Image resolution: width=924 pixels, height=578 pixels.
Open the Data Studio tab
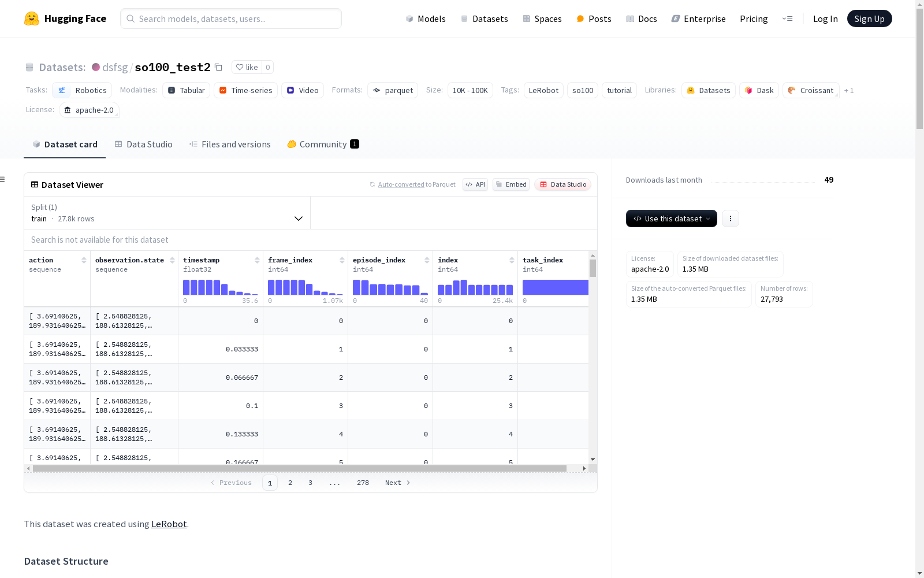(x=144, y=144)
